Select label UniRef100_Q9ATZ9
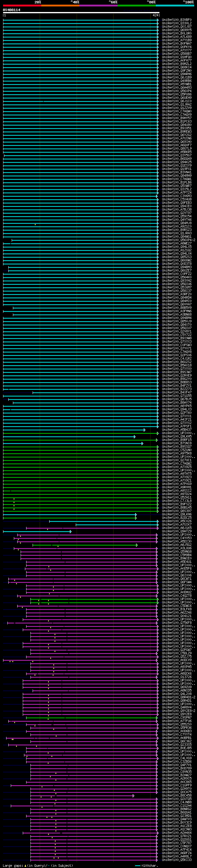Screen dimensions: 197x868 point(177,531)
